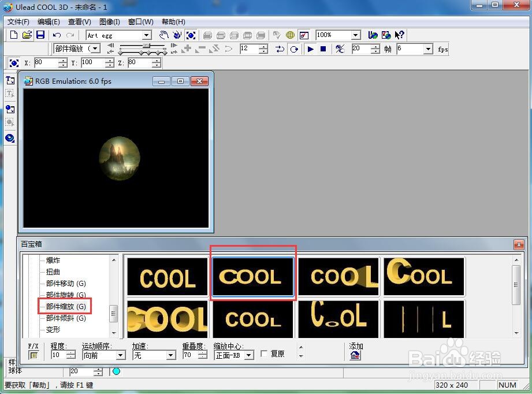532x394 pixels.
Task: Click the 程度 field showing 10
Action: pyautogui.click(x=58, y=355)
